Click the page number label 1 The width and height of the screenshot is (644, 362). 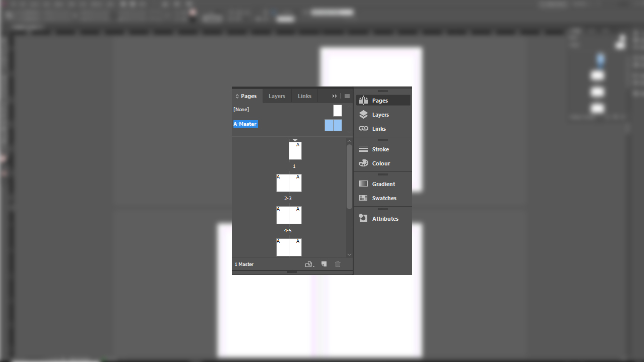294,166
